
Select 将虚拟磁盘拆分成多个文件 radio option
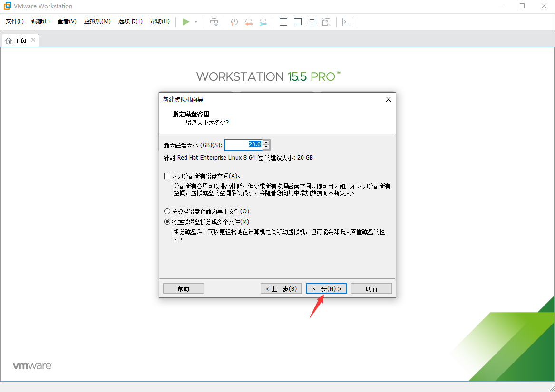[x=167, y=222]
